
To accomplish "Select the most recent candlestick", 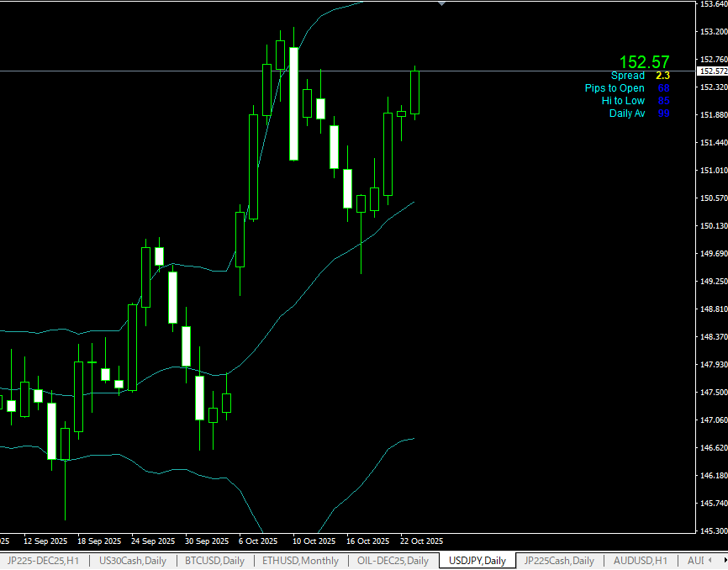I will (x=415, y=92).
